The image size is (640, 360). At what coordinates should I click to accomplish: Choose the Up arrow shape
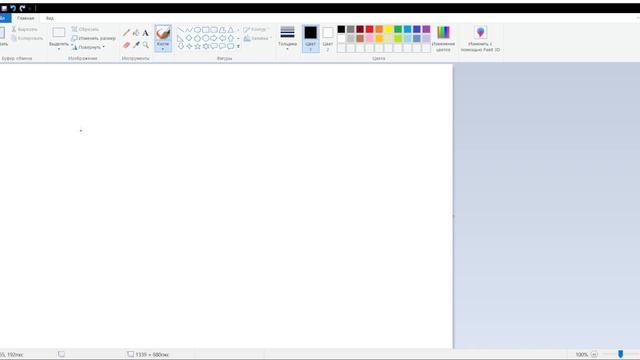(231, 38)
